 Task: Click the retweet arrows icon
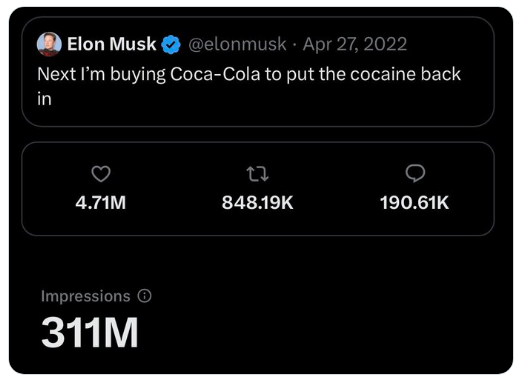pyautogui.click(x=257, y=174)
